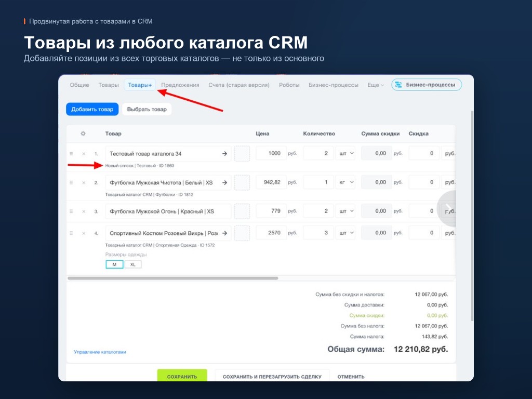Click quantity field of Спортивный Костюм row
Viewport: 532px width, 399px height.
[318, 233]
